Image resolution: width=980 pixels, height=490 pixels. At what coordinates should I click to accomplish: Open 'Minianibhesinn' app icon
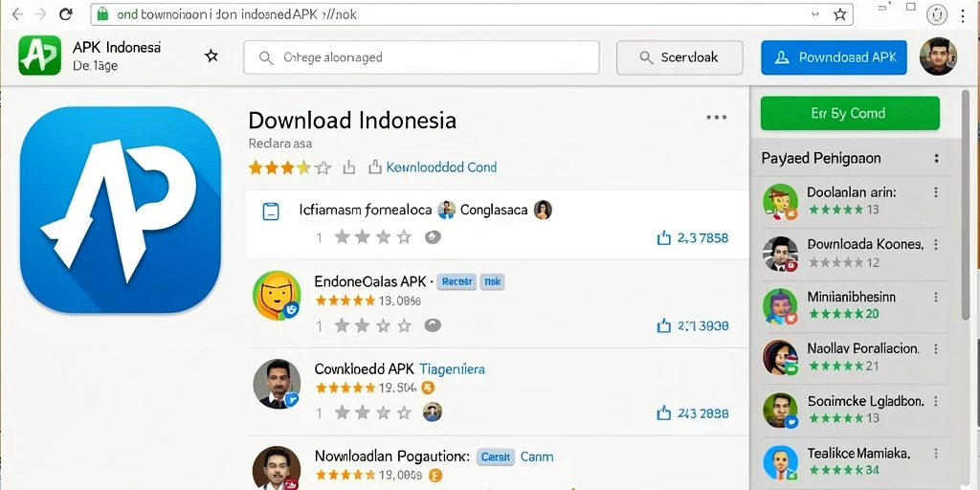click(x=781, y=306)
